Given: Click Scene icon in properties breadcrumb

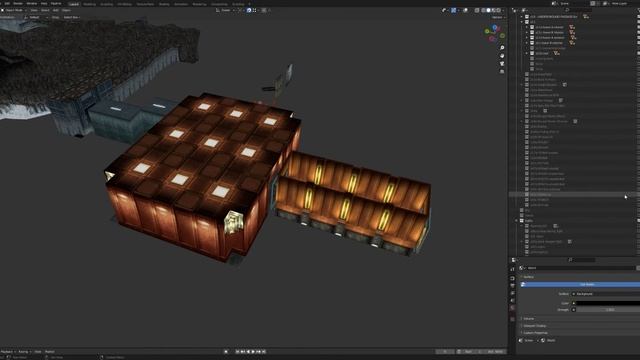Looking at the screenshot, I should (x=521, y=340).
